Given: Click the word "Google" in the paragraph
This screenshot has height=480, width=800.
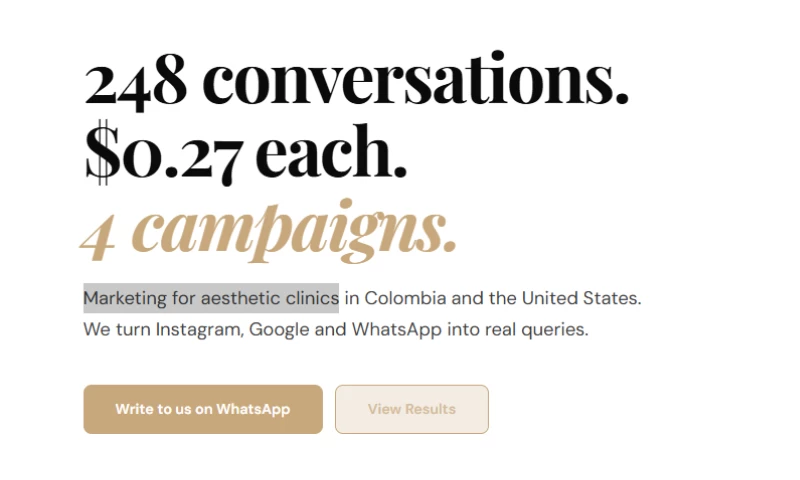Looking at the screenshot, I should (279, 329).
